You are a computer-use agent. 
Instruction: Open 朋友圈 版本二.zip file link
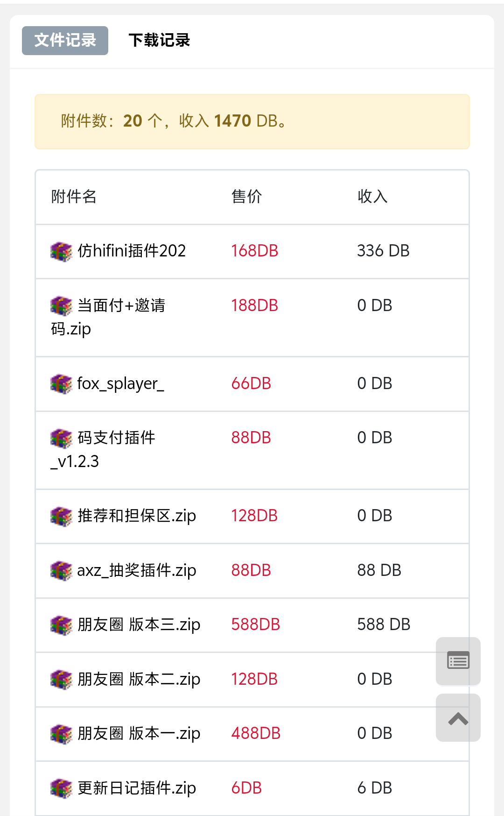coord(139,679)
